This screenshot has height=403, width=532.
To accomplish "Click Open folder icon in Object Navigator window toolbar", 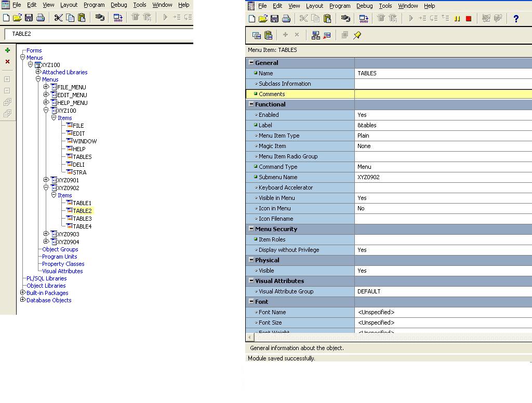I will (17, 17).
